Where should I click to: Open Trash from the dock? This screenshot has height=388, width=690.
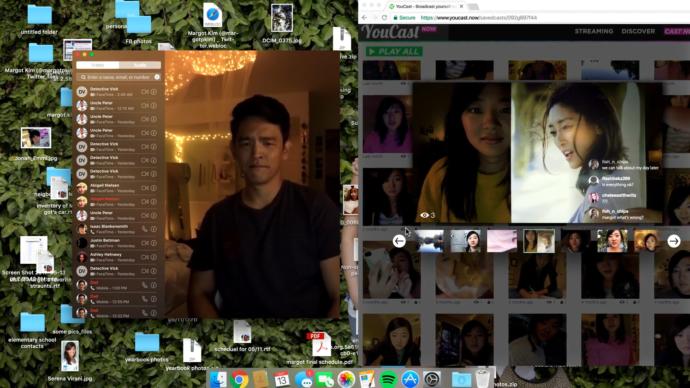click(x=482, y=379)
